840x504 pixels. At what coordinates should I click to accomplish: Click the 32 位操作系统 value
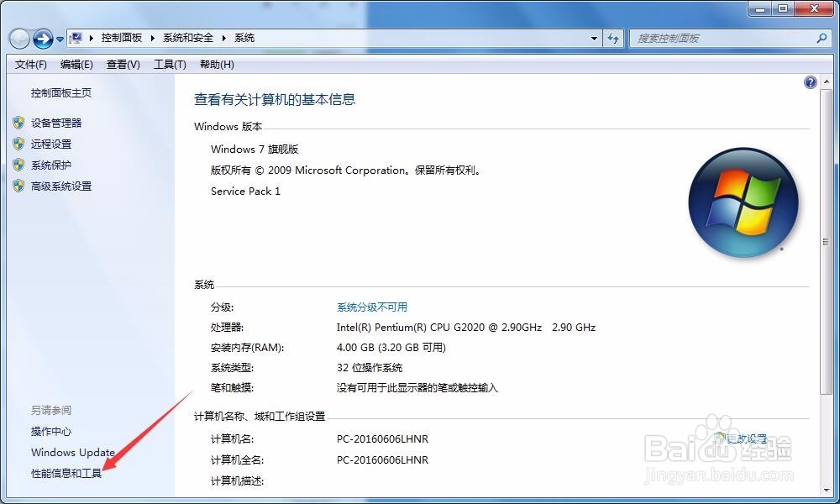[369, 367]
